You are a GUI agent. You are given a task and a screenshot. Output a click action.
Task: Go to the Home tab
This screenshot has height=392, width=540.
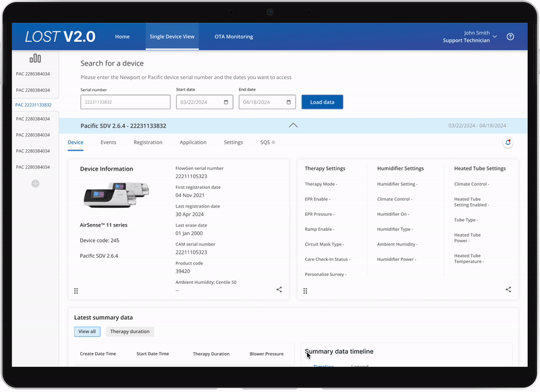pyautogui.click(x=122, y=36)
